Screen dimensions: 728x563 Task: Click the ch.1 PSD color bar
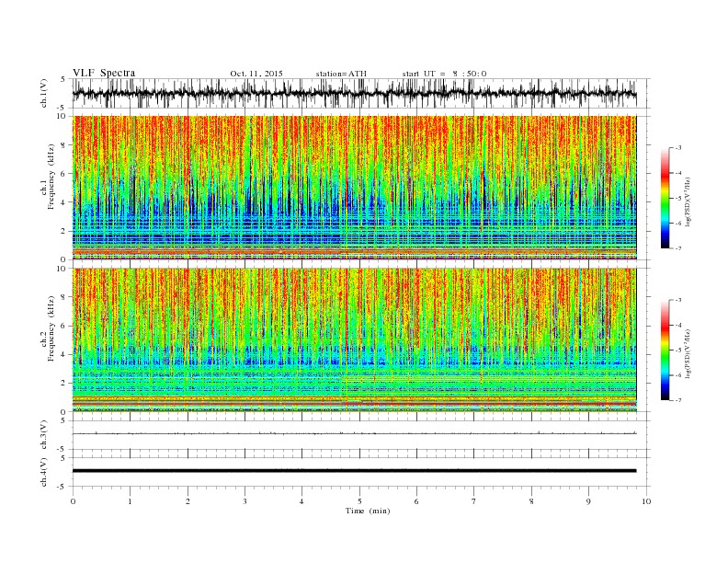(x=665, y=198)
